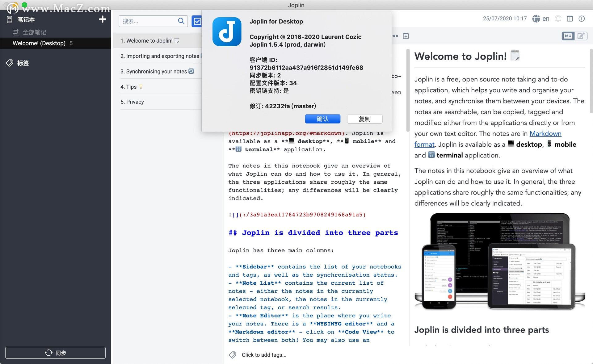Click the Joplin logo in about dialog
The width and height of the screenshot is (593, 364).
[227, 32]
